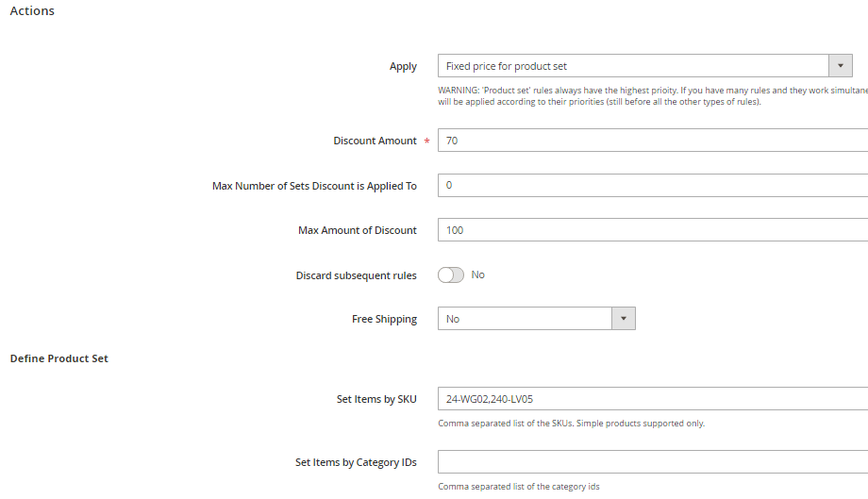This screenshot has width=868, height=499.
Task: Click the Discard subsequent rules label
Action: click(356, 275)
